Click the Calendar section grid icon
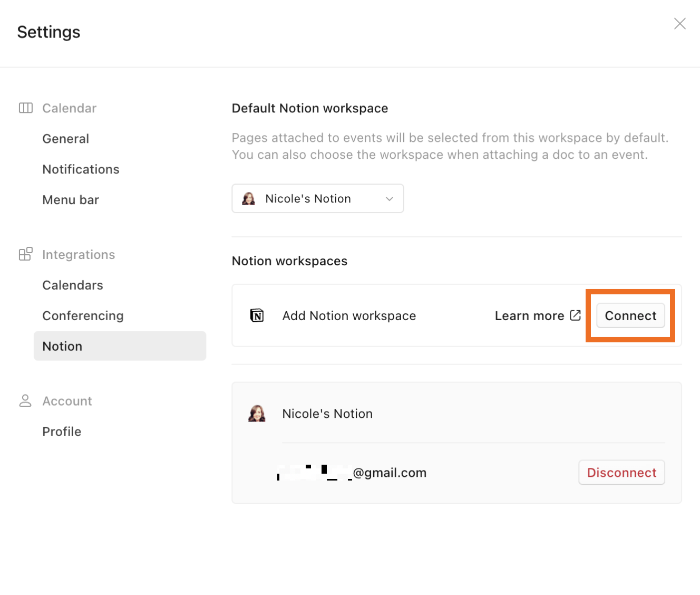This screenshot has width=700, height=595. click(x=26, y=108)
